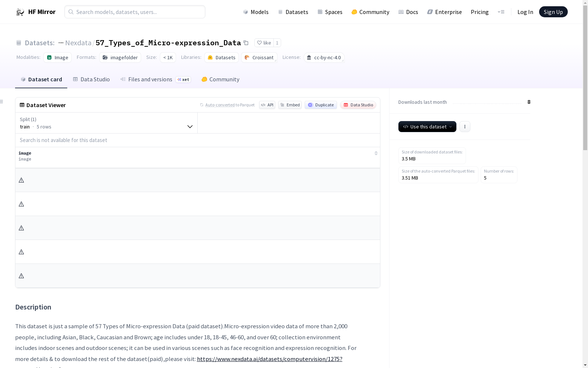Viewport: 588px width, 368px height.
Task: Click the warning icon in the fourth row
Action: click(x=21, y=252)
